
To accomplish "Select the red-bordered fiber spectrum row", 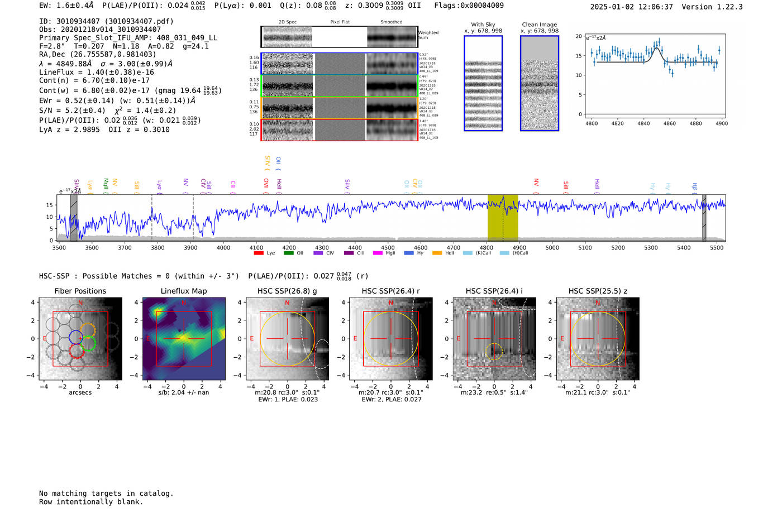I will 340,130.
